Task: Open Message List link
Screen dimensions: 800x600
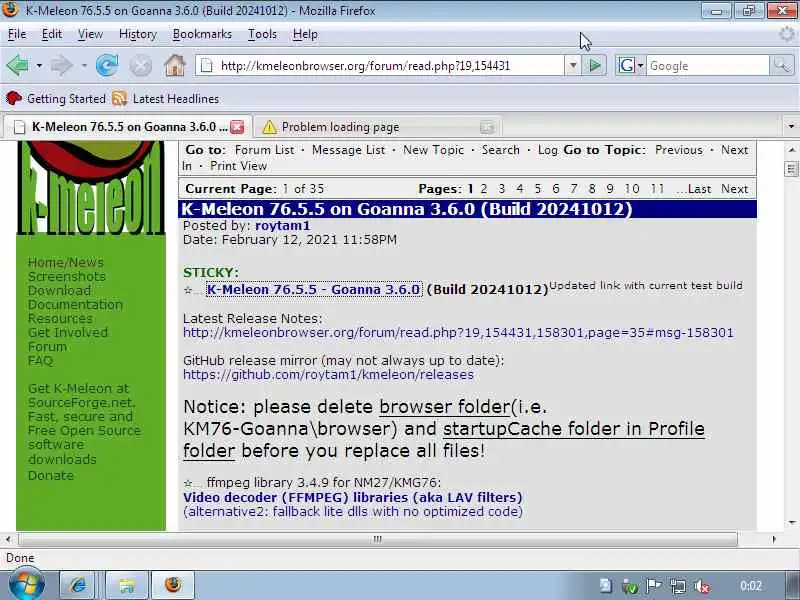Action: [348, 150]
